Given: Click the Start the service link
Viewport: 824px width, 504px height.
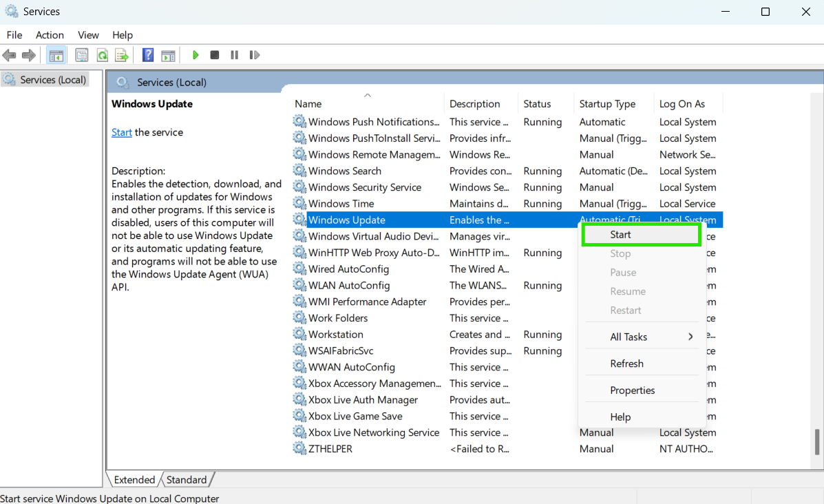Looking at the screenshot, I should click(121, 132).
